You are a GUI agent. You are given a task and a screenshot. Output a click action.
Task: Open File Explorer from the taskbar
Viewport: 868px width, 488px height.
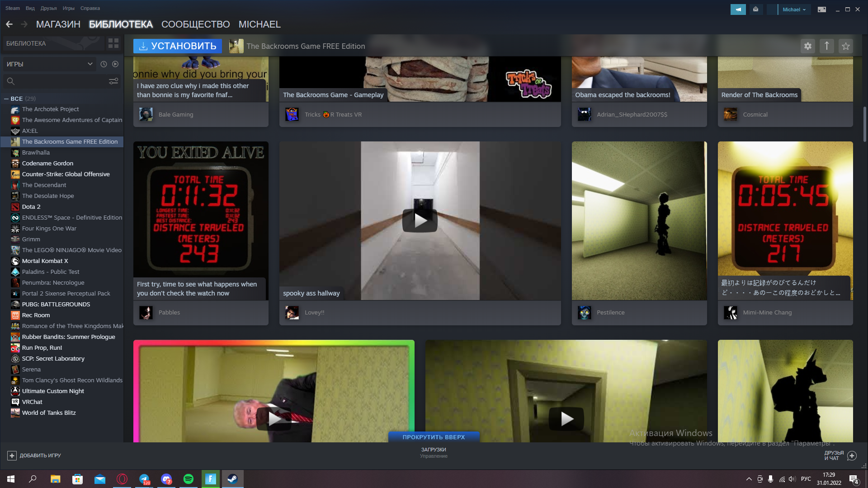click(55, 479)
